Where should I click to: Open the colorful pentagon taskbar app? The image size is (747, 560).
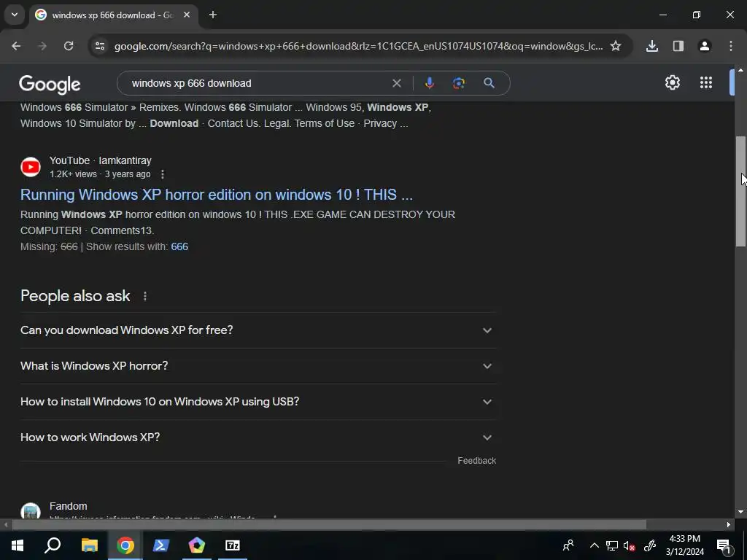coord(197,545)
